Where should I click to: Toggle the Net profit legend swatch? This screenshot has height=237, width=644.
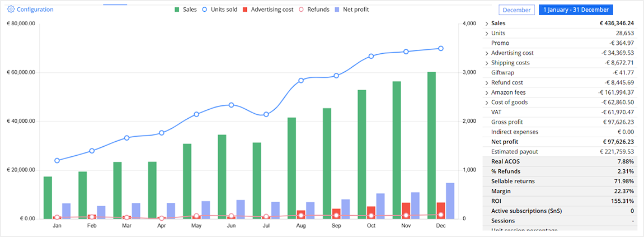[337, 9]
